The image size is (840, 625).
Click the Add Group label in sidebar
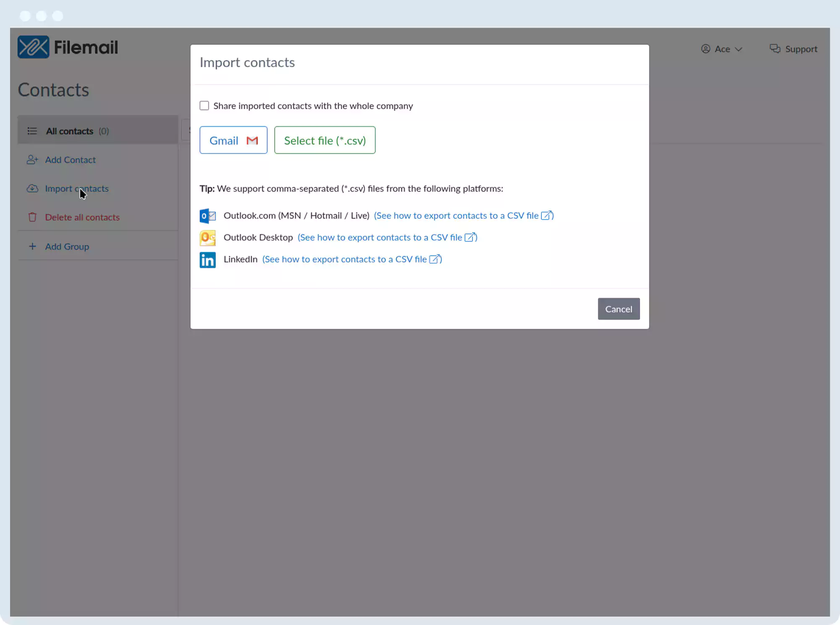(x=67, y=246)
